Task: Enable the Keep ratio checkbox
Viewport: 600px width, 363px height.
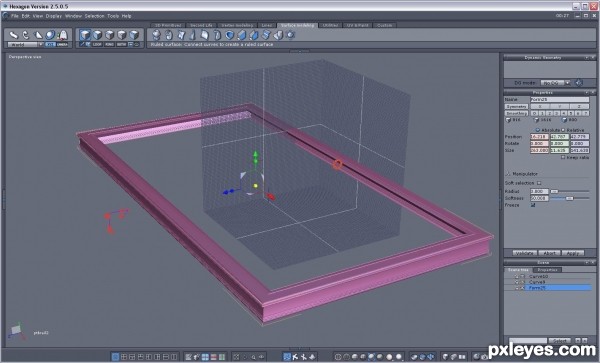Action: [x=563, y=157]
